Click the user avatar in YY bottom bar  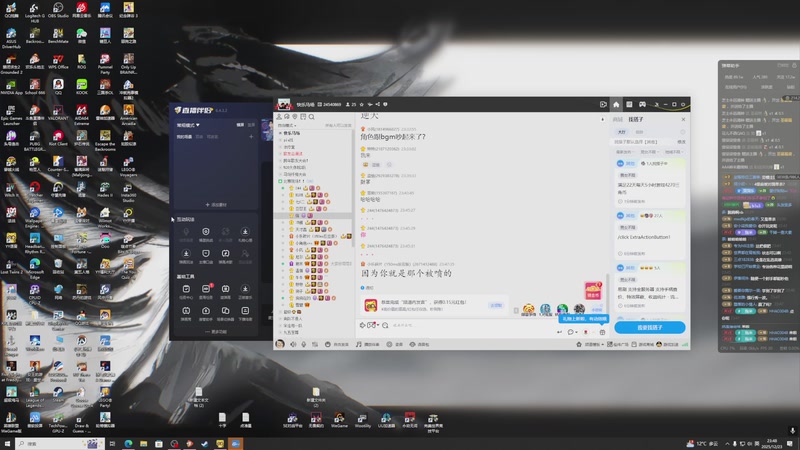point(280,344)
